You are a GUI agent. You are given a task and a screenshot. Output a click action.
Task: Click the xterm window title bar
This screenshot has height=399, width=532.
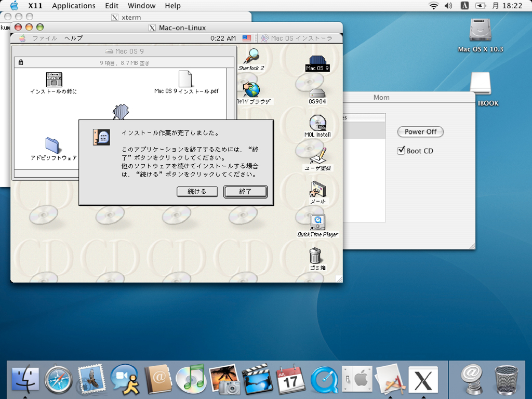pyautogui.click(x=126, y=17)
